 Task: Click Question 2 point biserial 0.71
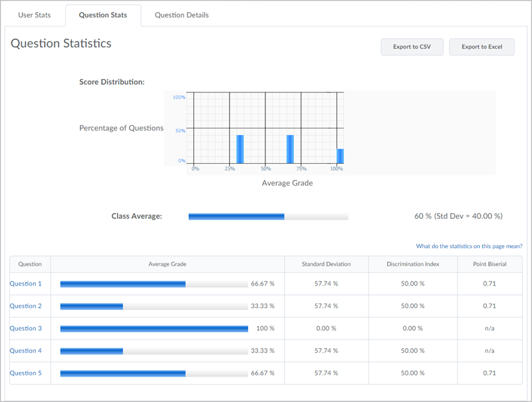click(x=489, y=306)
